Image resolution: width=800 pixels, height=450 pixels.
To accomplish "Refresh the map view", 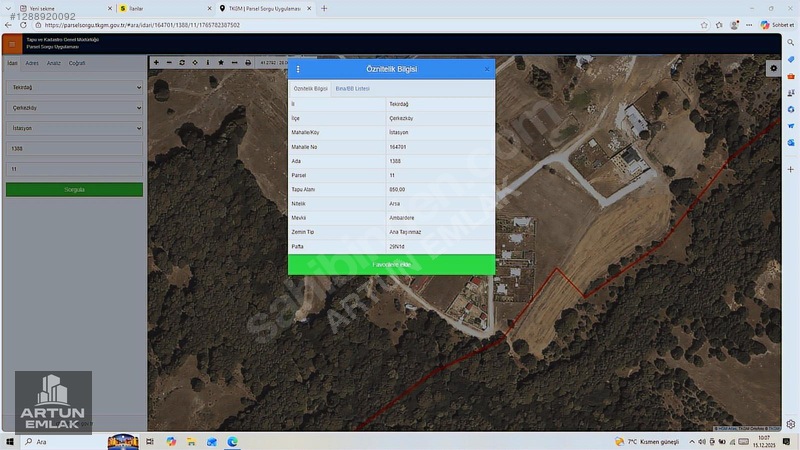I will pyautogui.click(x=182, y=62).
